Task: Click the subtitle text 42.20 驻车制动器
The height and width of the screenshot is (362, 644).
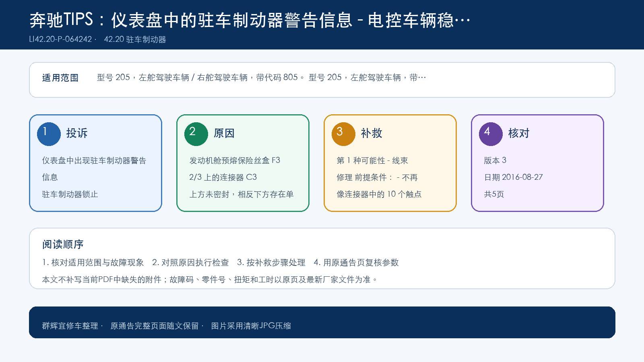Action: tap(135, 39)
